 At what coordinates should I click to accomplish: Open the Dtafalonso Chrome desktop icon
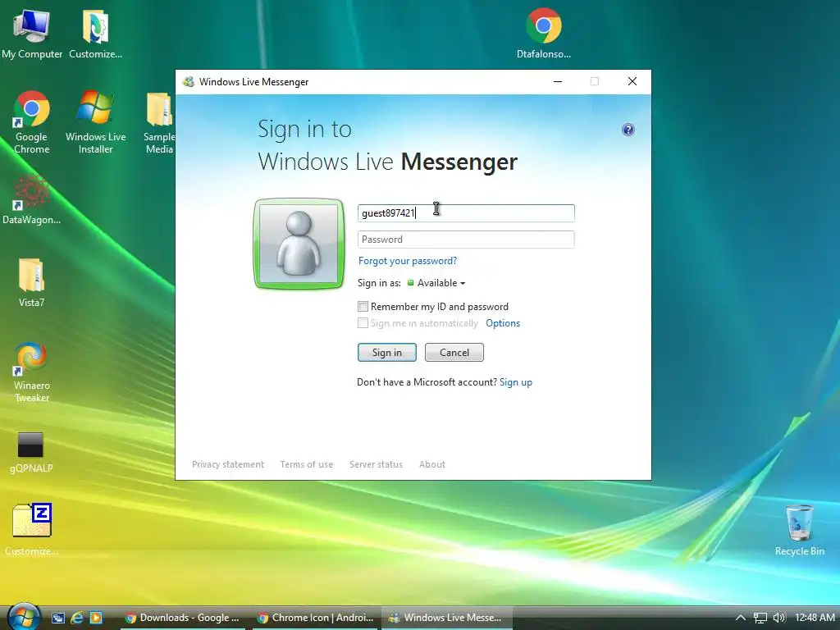[x=543, y=33]
